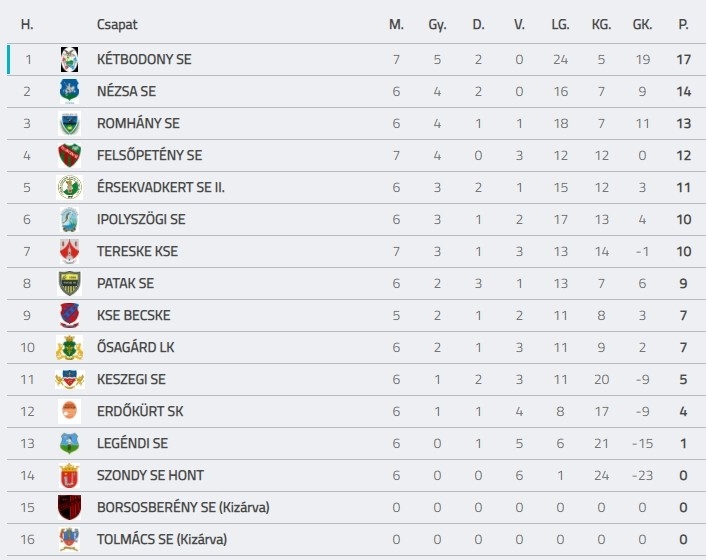Screen dimensions: 706x560
Task: Open the Romhány SE crest icon
Action: 69,123
